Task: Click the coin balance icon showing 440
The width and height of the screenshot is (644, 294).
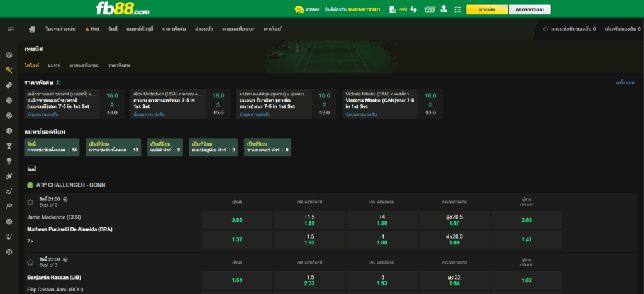Action: click(392, 9)
